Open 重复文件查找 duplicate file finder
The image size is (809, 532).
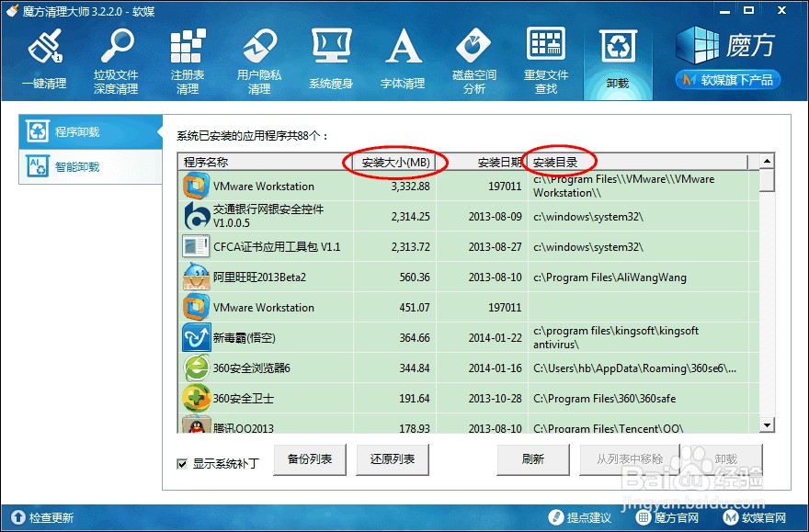pyautogui.click(x=546, y=61)
